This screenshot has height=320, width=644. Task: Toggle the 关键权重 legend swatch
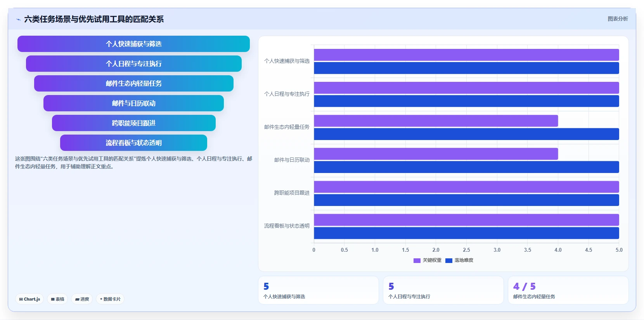[417, 261]
